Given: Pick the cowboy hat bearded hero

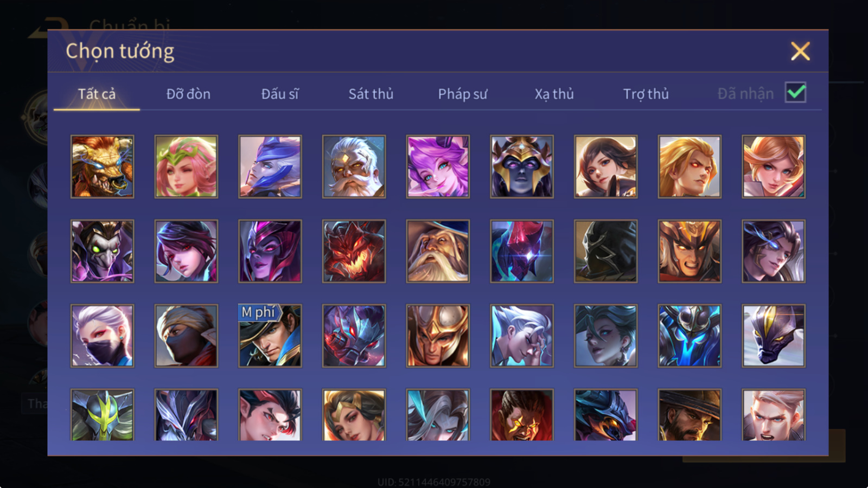Looking at the screenshot, I should 690,415.
